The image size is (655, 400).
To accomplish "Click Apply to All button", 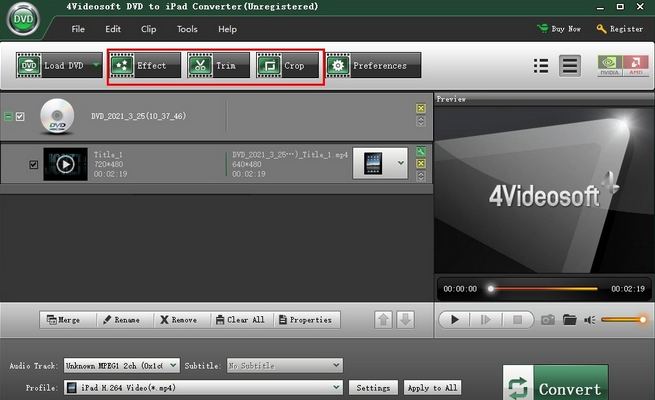I will click(x=432, y=387).
